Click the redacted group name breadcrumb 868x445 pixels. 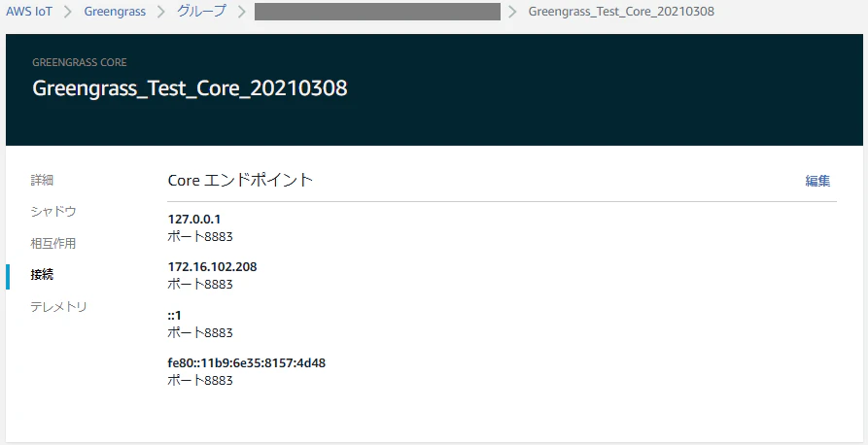pos(377,12)
